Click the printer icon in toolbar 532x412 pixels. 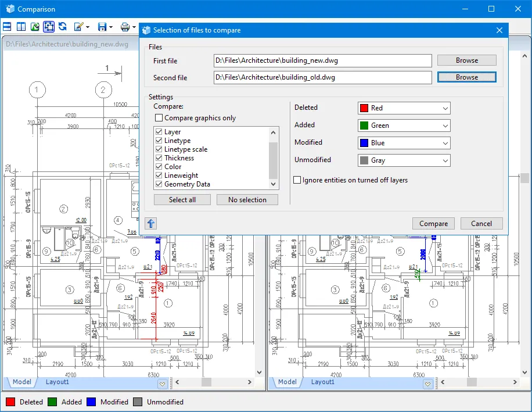(x=125, y=27)
